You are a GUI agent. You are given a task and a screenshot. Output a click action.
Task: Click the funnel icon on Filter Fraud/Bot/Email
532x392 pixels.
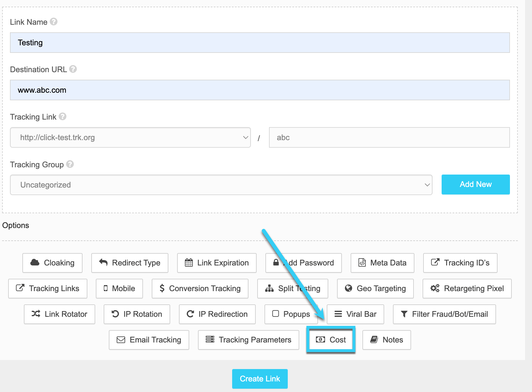tap(404, 314)
